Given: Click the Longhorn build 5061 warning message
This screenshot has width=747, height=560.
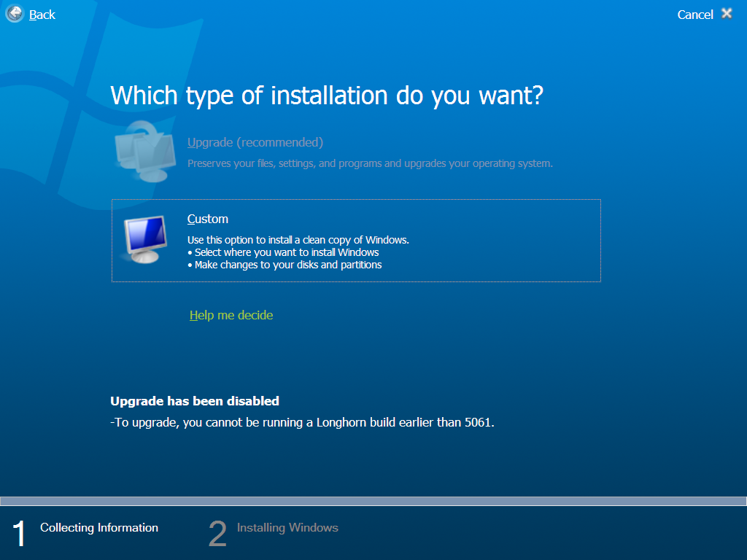Looking at the screenshot, I should 303,422.
